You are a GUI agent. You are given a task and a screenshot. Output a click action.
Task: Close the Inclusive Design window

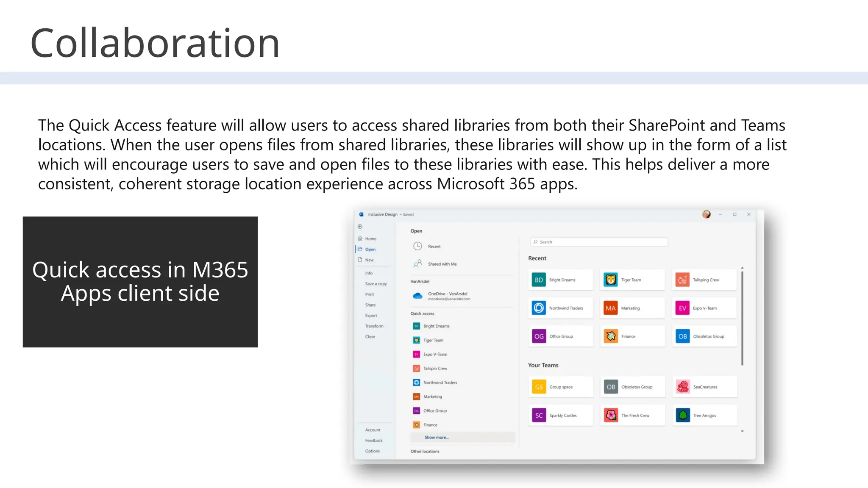click(x=749, y=214)
